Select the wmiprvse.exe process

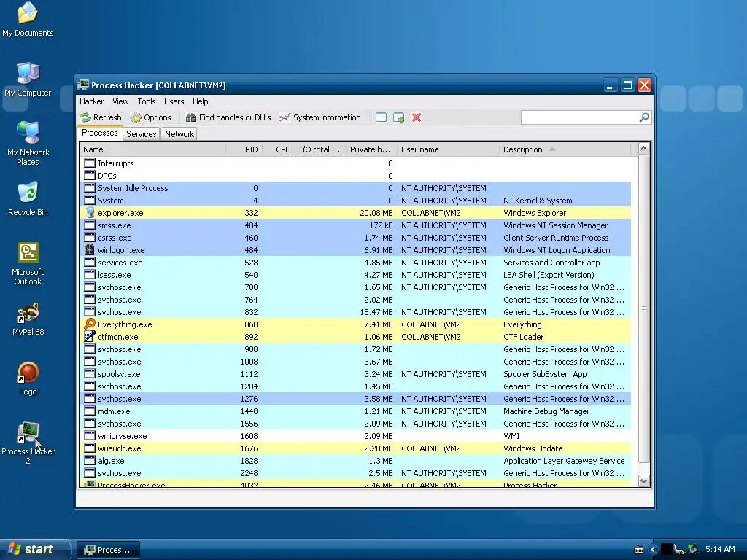(355, 436)
